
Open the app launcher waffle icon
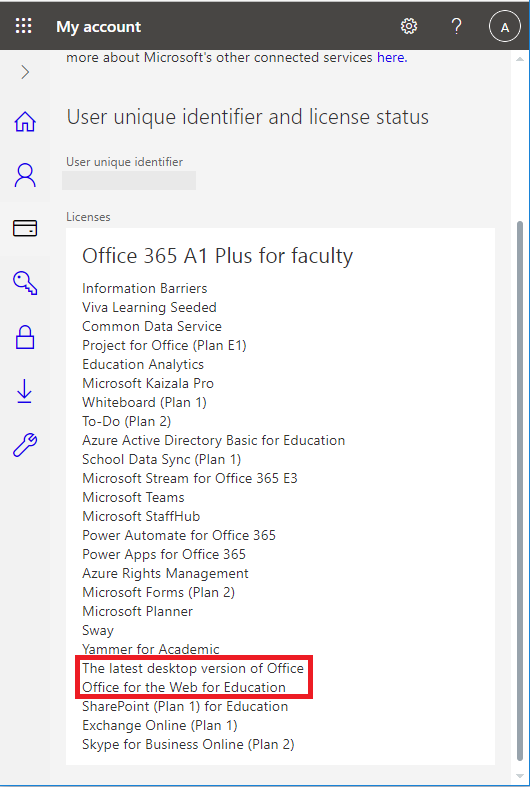24,26
